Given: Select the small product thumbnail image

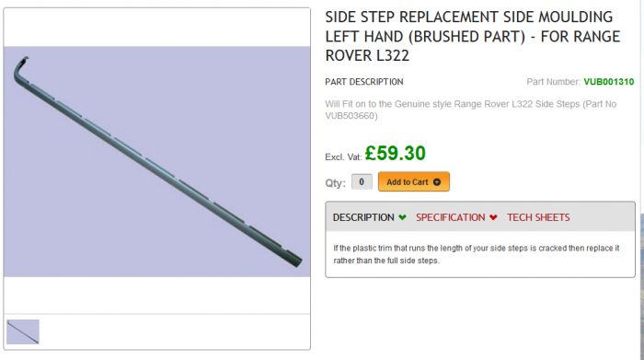Looking at the screenshot, I should click(23, 331).
